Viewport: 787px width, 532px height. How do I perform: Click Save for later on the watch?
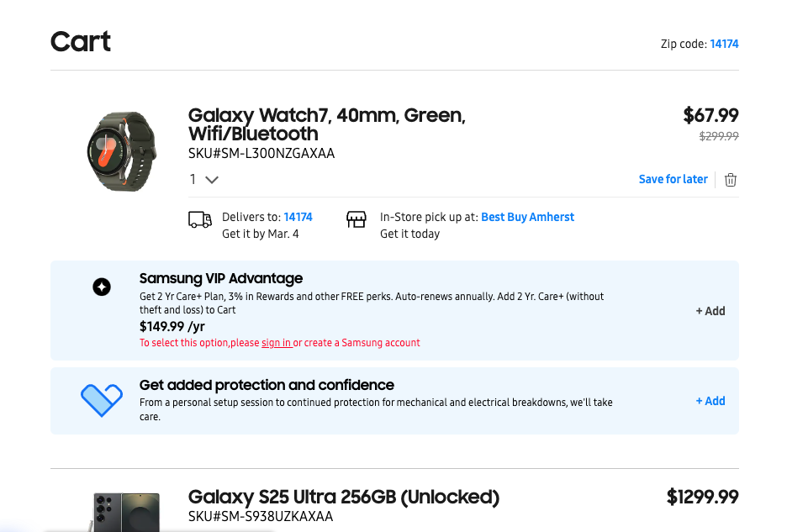point(673,179)
